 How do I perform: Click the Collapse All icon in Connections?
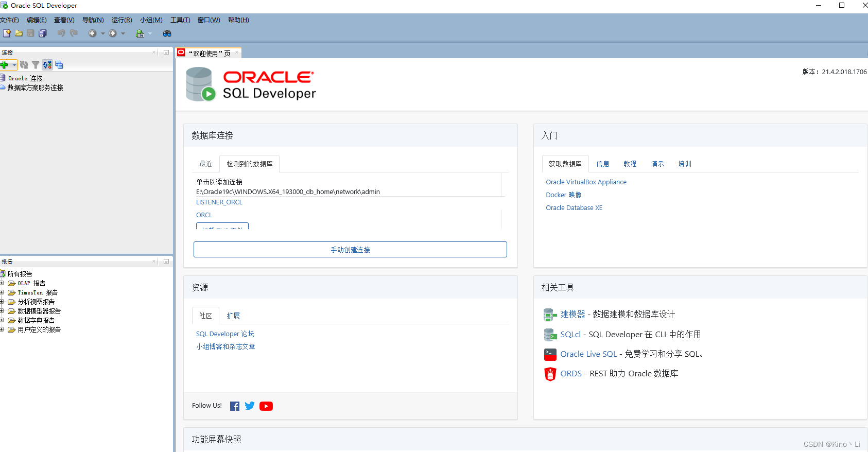59,65
